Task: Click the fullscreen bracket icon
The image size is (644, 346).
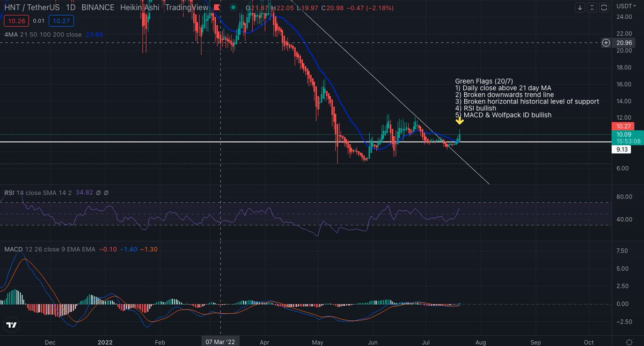Action: point(604,8)
